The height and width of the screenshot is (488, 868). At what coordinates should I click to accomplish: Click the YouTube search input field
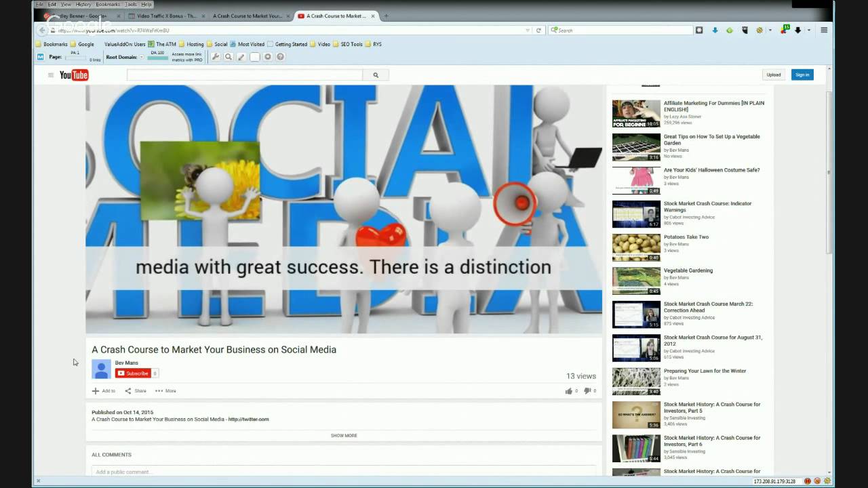click(x=245, y=75)
